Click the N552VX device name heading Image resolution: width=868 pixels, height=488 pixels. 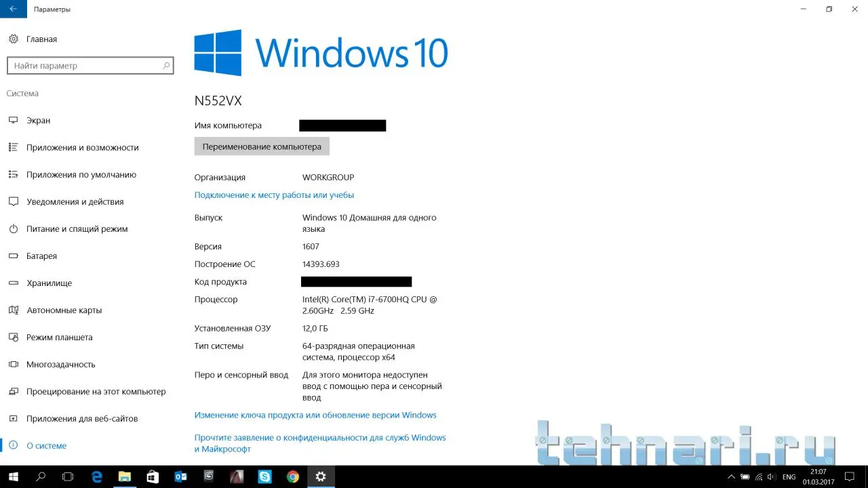218,101
